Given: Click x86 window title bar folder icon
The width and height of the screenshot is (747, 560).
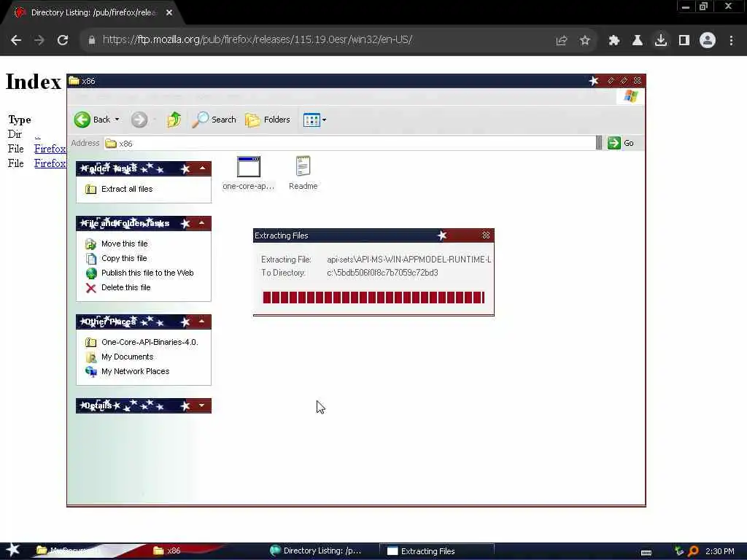Looking at the screenshot, I should pos(74,80).
